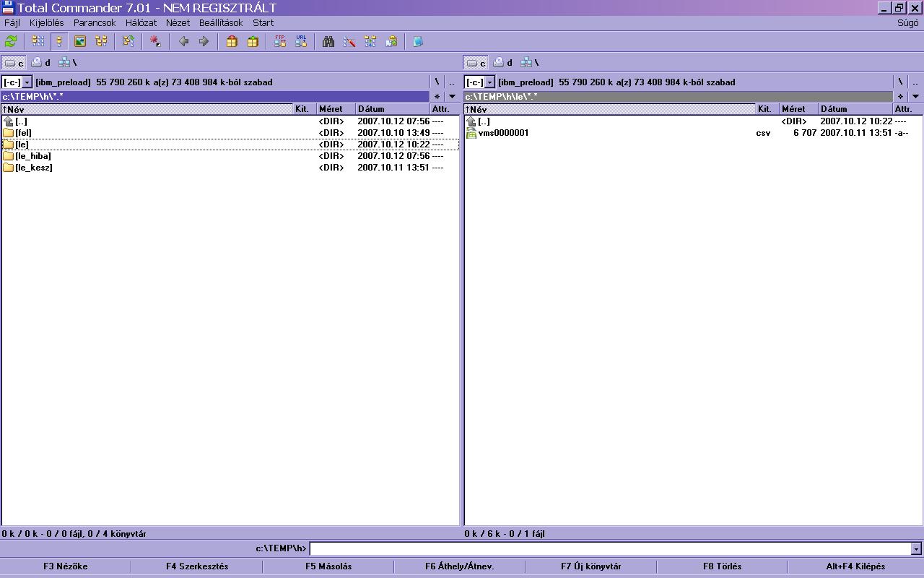This screenshot has width=924, height=578.
Task: Select drive c button in right panel
Action: pyautogui.click(x=476, y=63)
